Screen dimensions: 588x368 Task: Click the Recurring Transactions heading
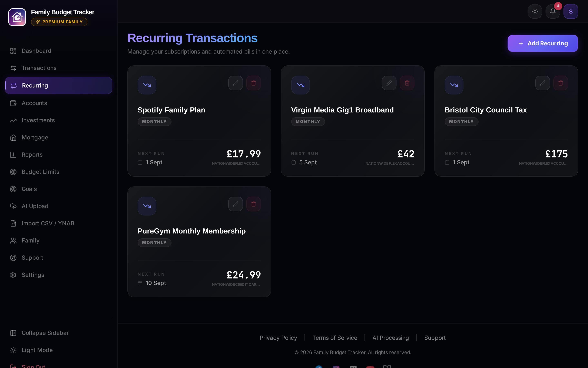(x=192, y=38)
